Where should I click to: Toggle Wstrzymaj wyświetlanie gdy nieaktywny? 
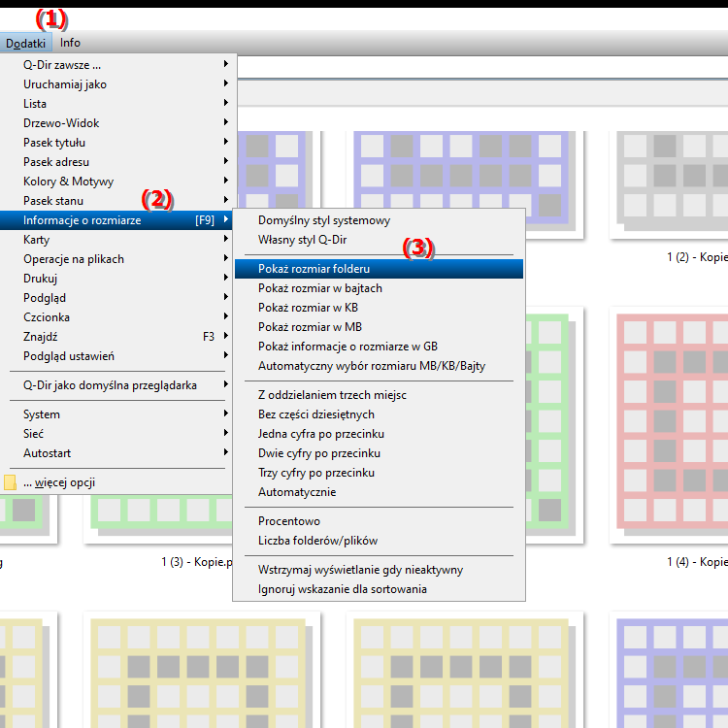[379, 570]
